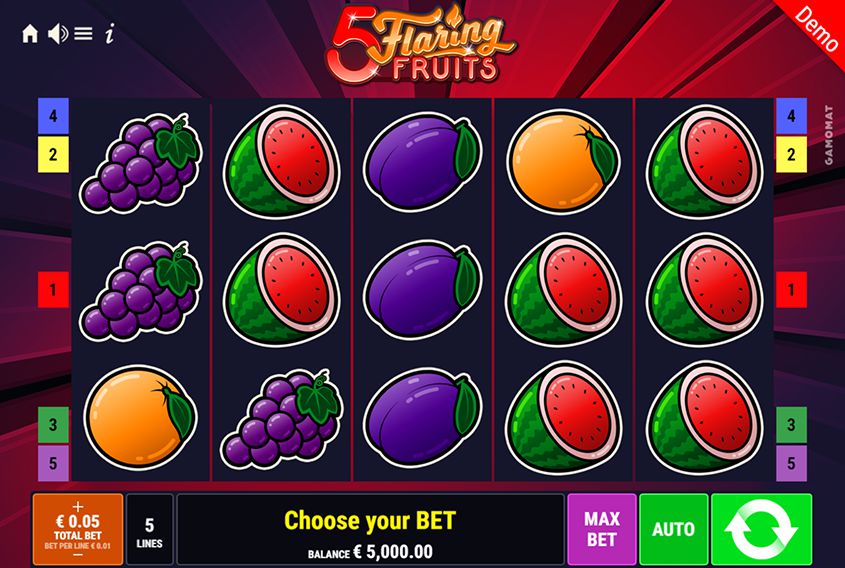
Task: Click the 5 Flaring Fruits logo
Action: (421, 45)
